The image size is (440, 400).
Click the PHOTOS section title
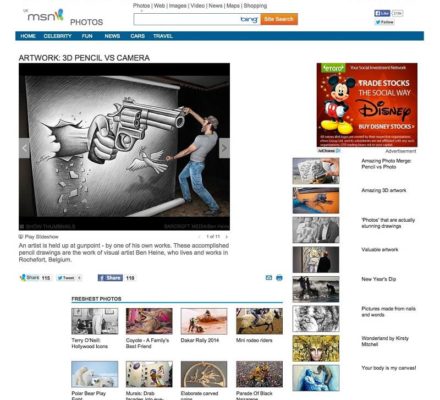(x=86, y=22)
